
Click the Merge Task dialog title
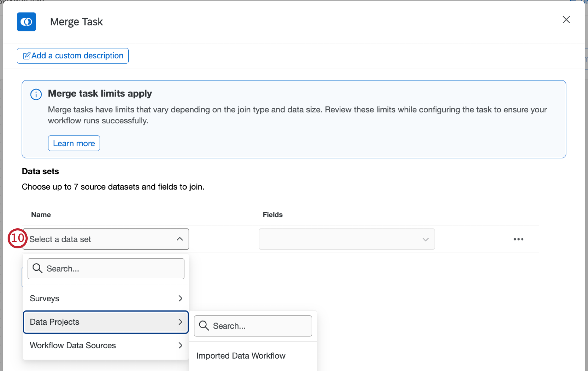76,22
